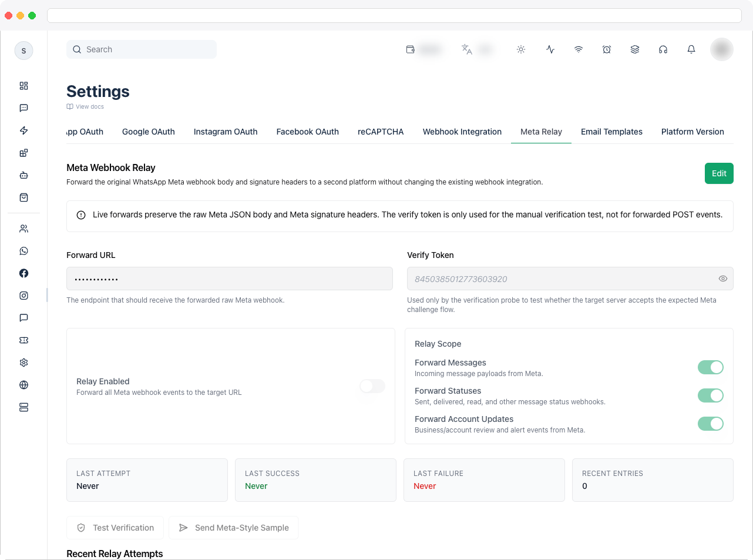
Task: Click the 'Relay Scope' section title
Action: 438,344
